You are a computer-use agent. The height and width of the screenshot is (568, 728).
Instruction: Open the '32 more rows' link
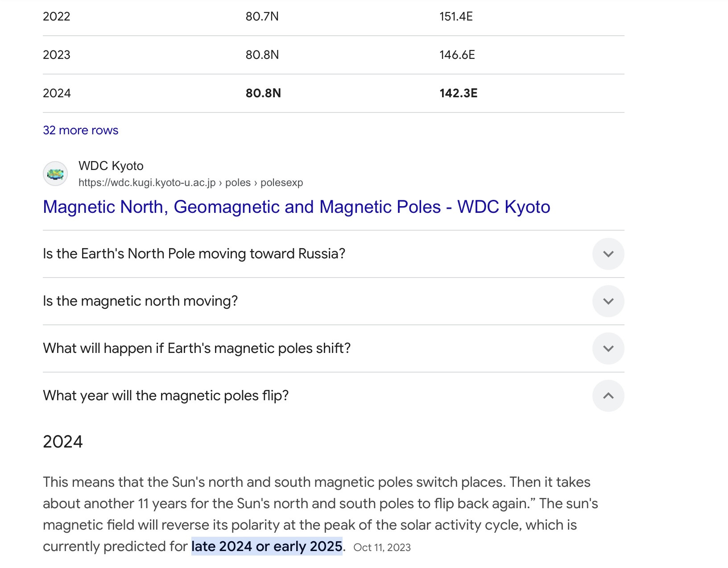tap(80, 130)
